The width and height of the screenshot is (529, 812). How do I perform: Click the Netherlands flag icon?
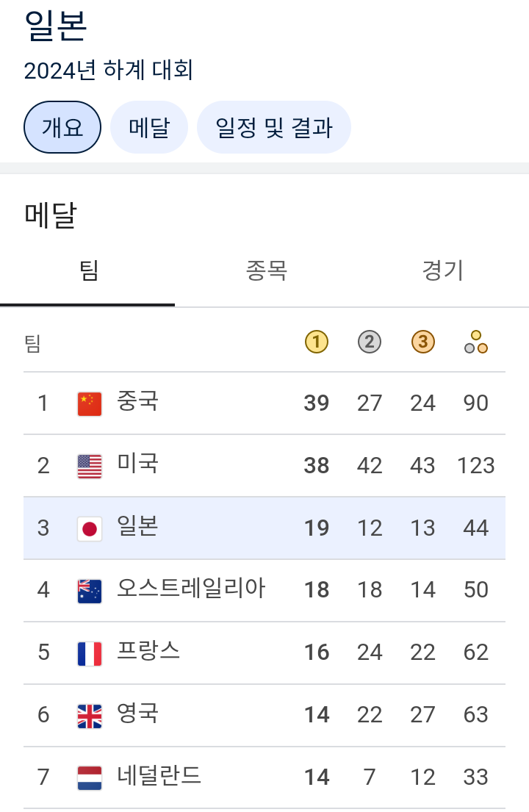90,778
